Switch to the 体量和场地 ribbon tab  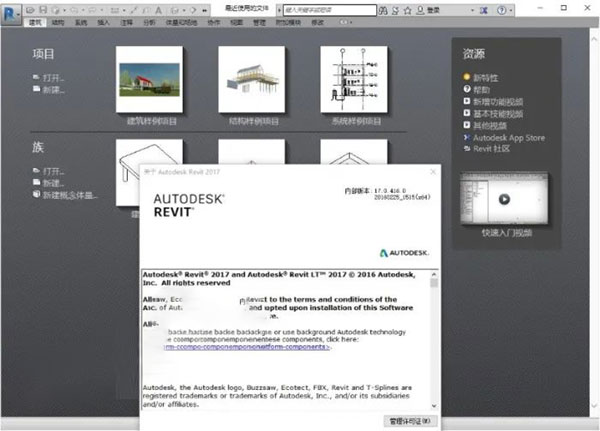pos(181,23)
